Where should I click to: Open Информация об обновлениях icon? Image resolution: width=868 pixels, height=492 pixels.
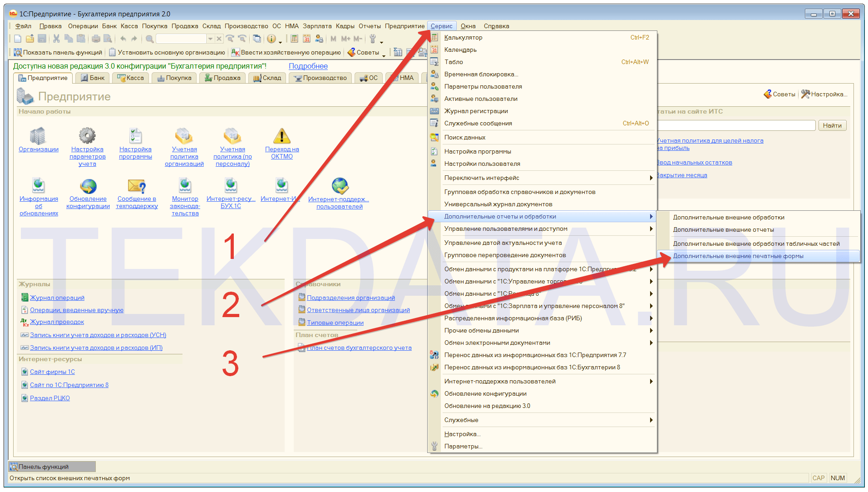pyautogui.click(x=39, y=185)
